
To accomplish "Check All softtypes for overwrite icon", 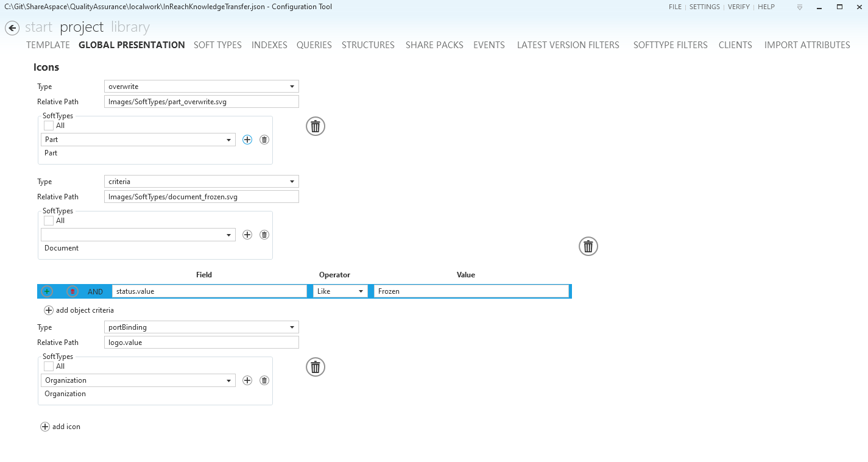I will click(x=49, y=126).
